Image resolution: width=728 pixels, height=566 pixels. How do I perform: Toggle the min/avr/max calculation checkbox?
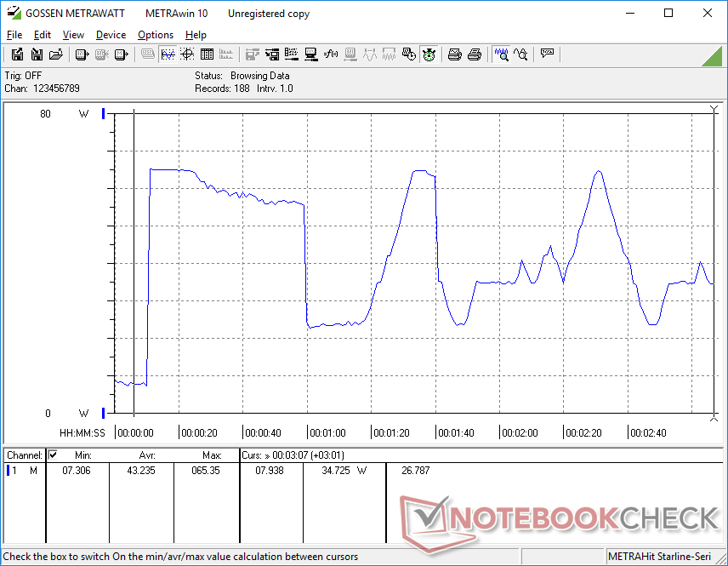[53, 455]
